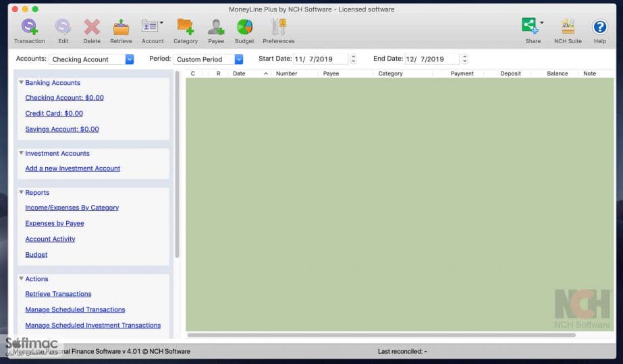
Task: Collapse the Banking Accounts section
Action: pyautogui.click(x=21, y=82)
